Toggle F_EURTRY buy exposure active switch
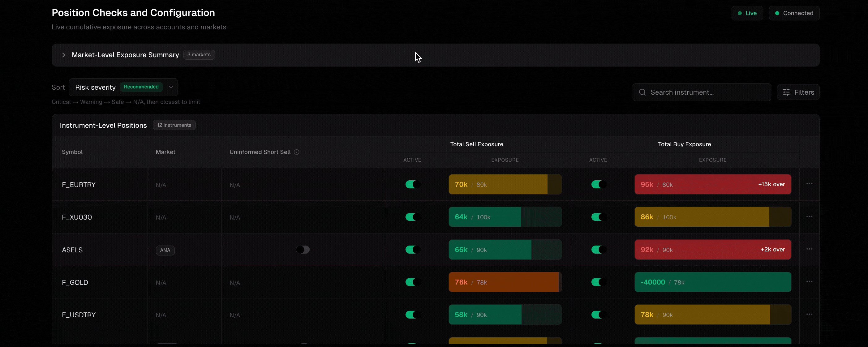 tap(599, 184)
